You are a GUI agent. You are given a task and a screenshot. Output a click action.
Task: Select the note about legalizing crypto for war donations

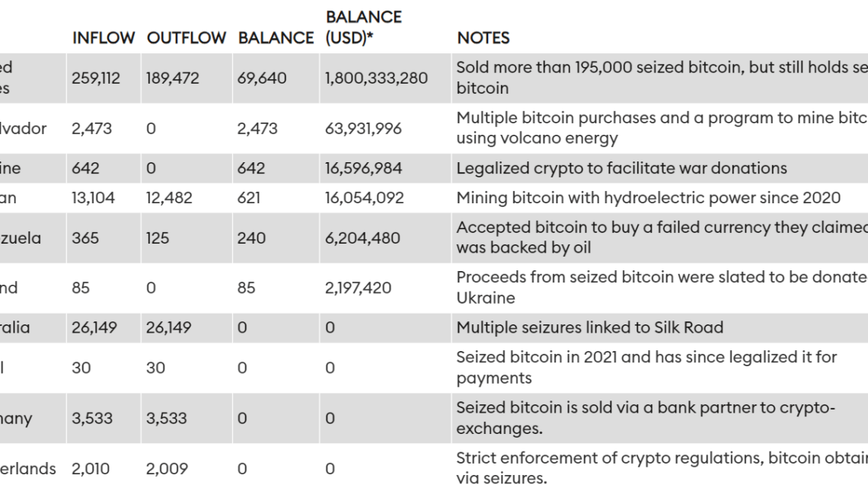pyautogui.click(x=621, y=168)
